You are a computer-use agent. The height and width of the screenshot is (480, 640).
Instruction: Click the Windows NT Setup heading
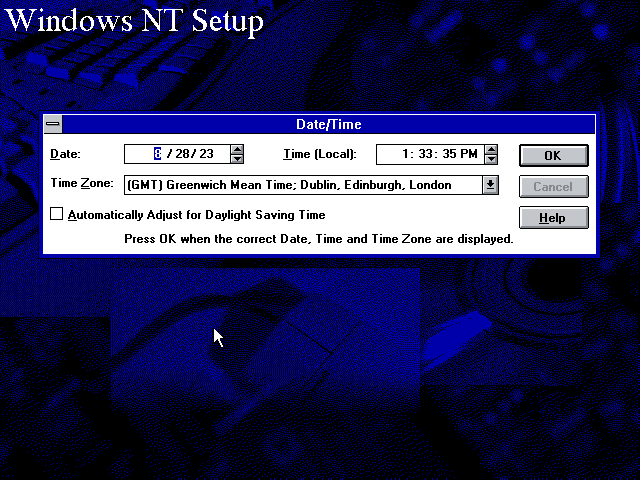(135, 20)
